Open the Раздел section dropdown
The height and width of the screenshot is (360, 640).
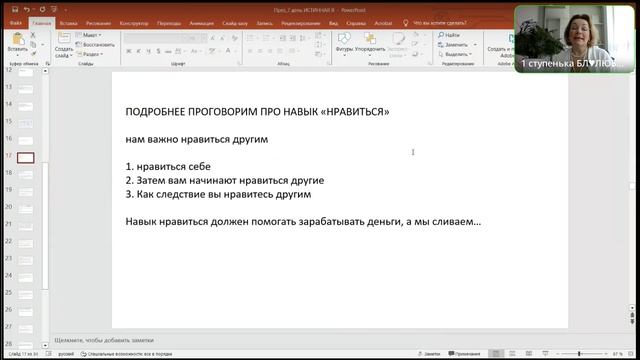90,54
